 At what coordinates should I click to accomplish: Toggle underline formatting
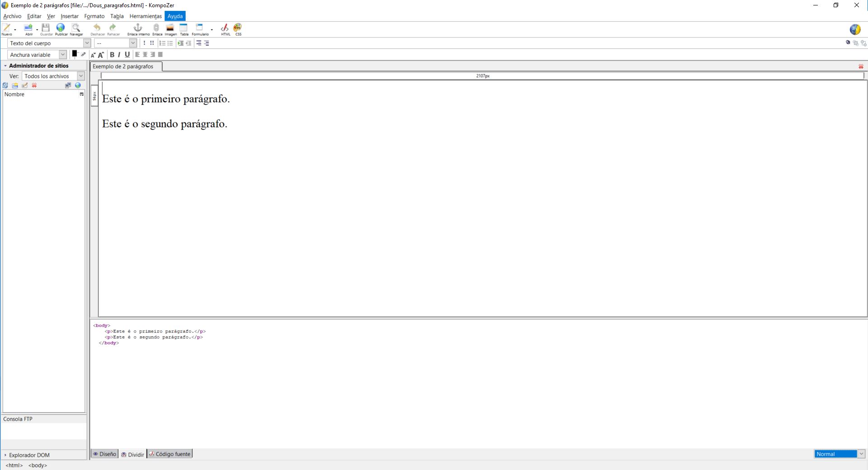point(127,55)
